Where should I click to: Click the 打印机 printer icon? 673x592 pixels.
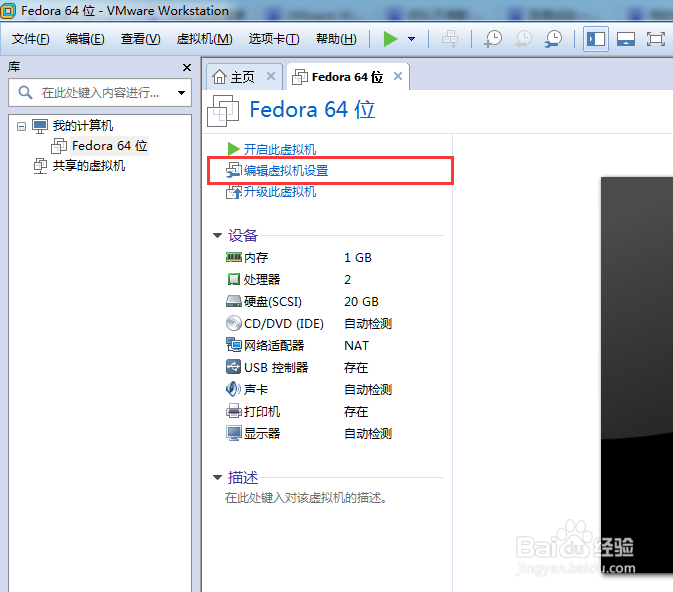pyautogui.click(x=234, y=411)
